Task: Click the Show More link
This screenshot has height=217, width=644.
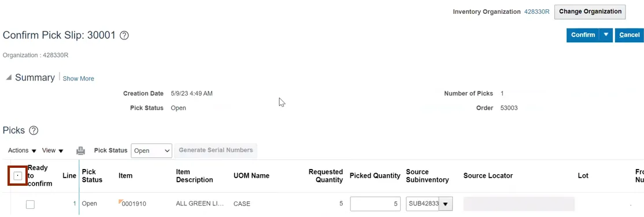Action: [78, 79]
